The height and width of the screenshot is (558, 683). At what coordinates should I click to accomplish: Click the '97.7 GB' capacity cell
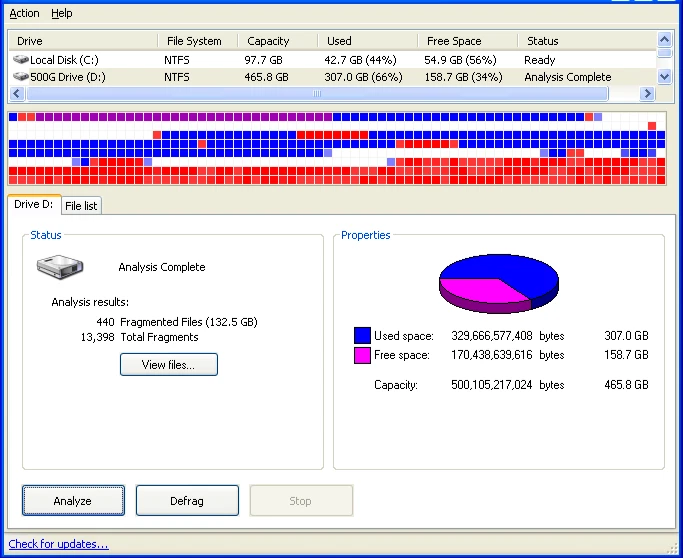[x=263, y=60]
